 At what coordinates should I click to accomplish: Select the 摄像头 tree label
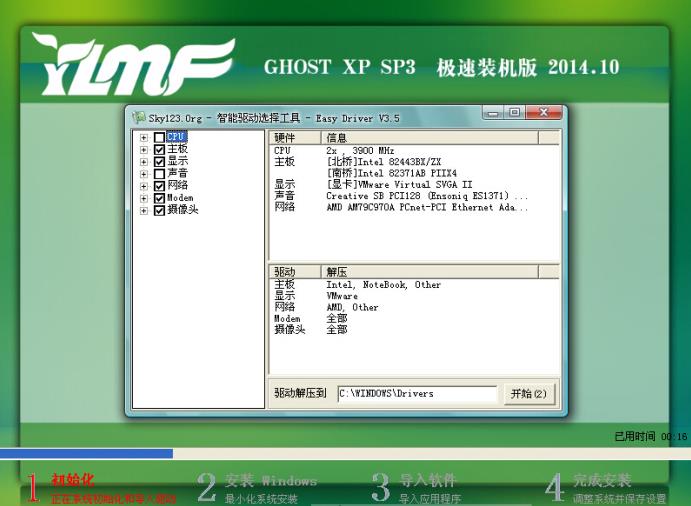coord(183,210)
